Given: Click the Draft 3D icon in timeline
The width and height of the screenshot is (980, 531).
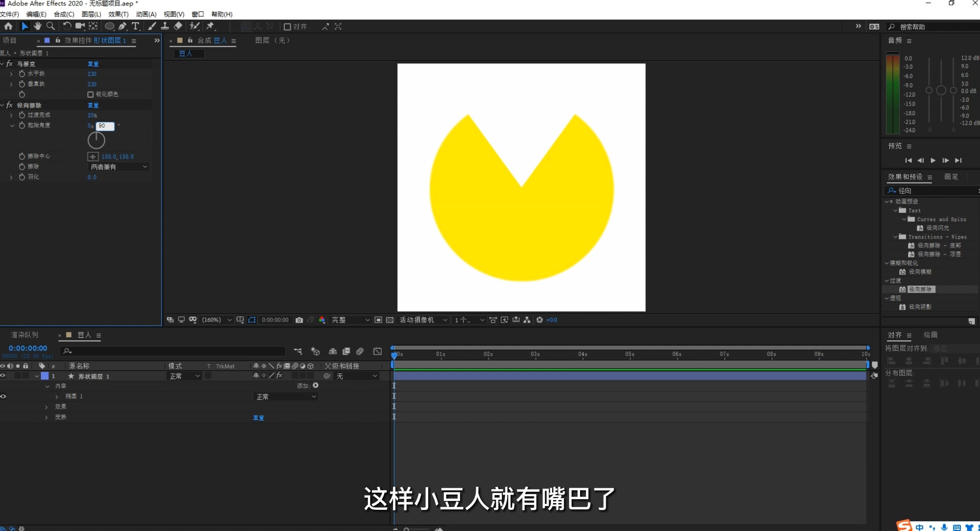Looking at the screenshot, I should point(315,351).
